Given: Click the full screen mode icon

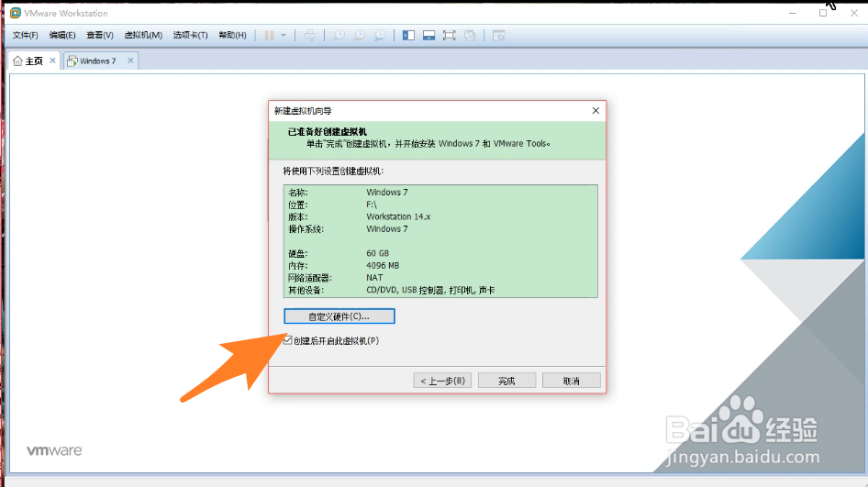Looking at the screenshot, I should point(449,36).
